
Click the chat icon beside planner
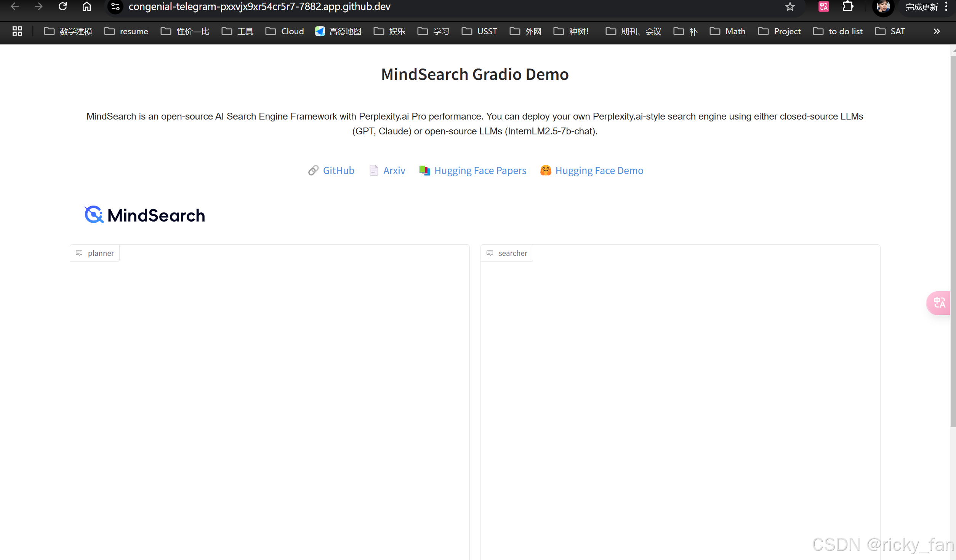[x=79, y=253]
